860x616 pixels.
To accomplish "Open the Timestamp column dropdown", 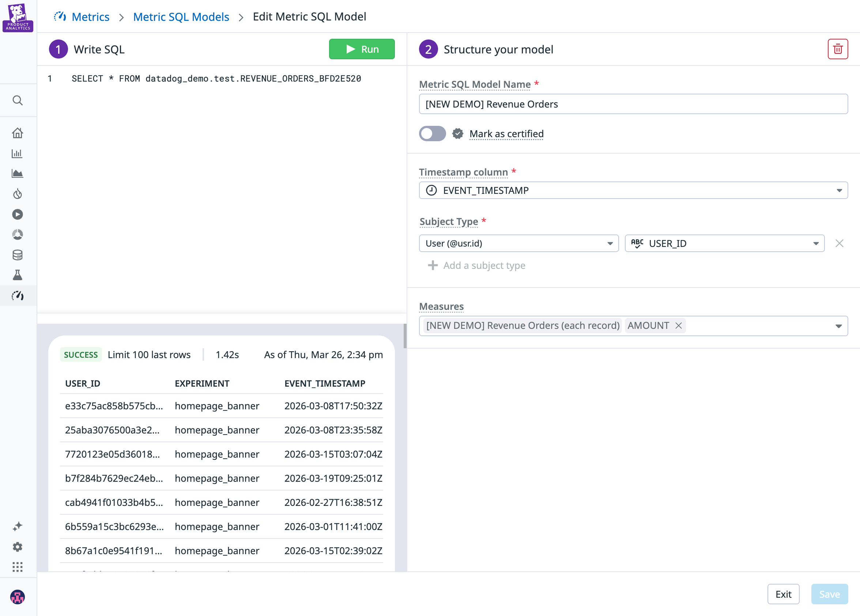I will (840, 190).
